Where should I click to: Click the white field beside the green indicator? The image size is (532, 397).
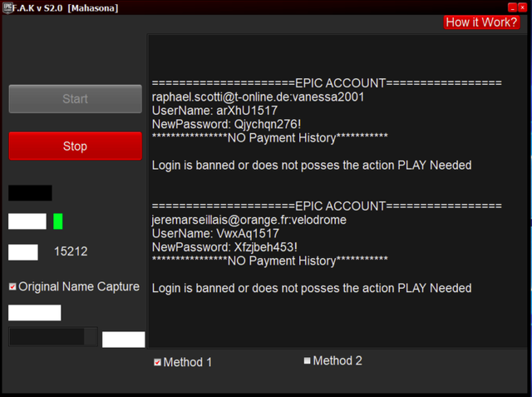click(x=27, y=221)
